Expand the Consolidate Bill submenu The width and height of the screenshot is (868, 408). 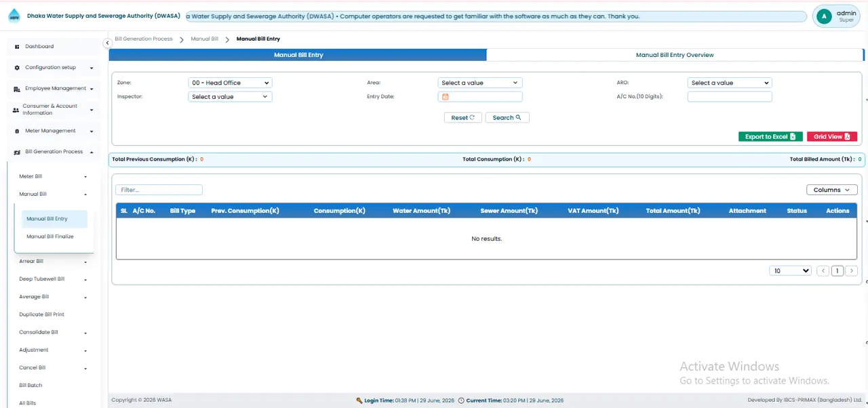click(85, 333)
